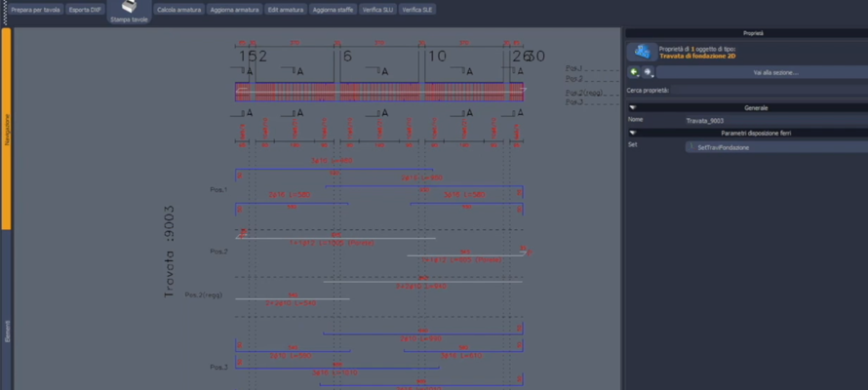Select the 2+2ø10 L=540 bar label

pyautogui.click(x=291, y=303)
